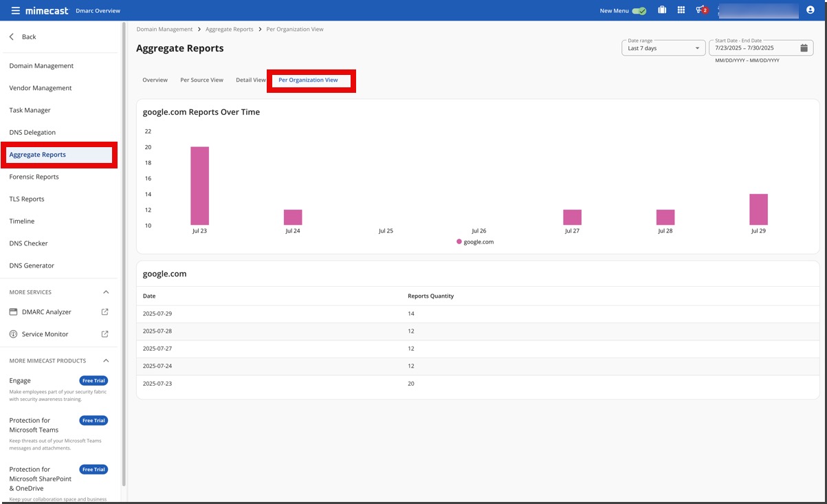Click the Jul 29 chart bar
Viewport: 827px width, 504px height.
click(x=758, y=210)
